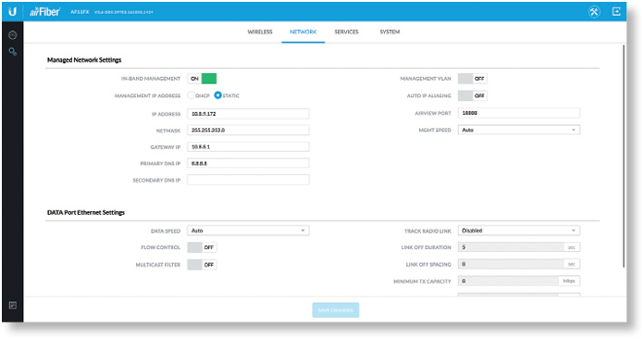Click the Primary DNS IP field
The image size is (644, 340).
coord(248,163)
